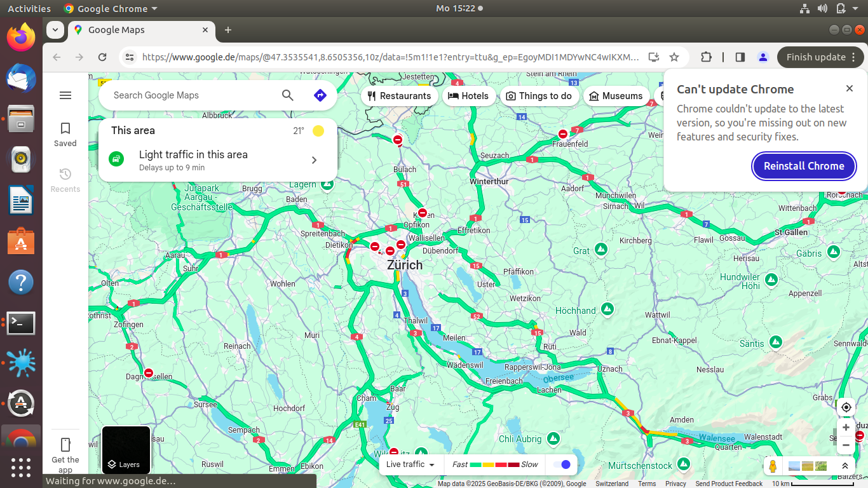Open the Privacy link in footer
Viewport: 868px width, 488px height.
(675, 484)
